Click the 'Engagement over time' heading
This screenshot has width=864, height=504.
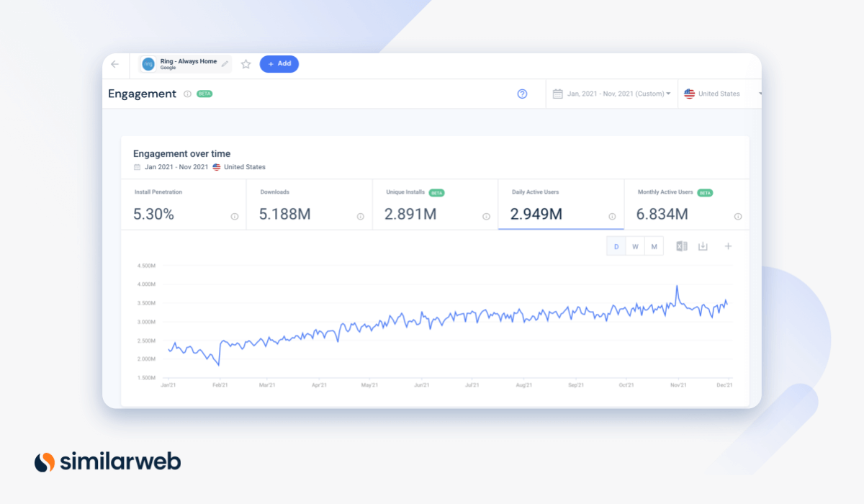point(182,153)
